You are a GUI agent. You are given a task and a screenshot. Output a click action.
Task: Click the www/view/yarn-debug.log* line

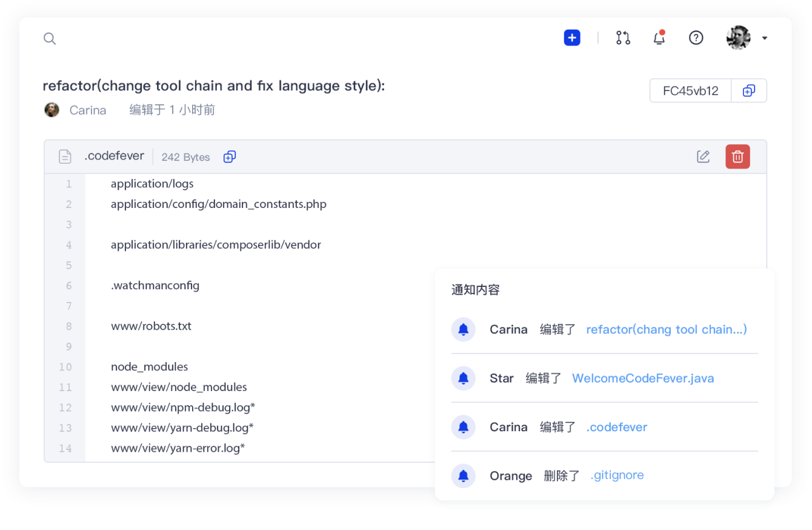click(x=182, y=428)
